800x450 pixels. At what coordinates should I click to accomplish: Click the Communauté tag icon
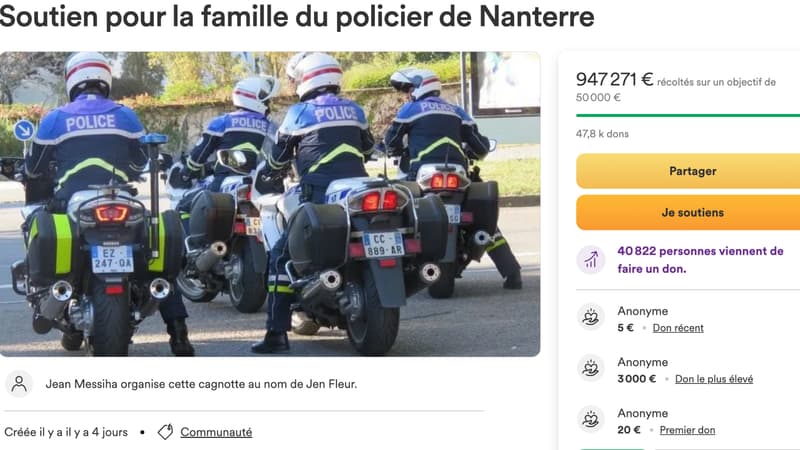(165, 432)
